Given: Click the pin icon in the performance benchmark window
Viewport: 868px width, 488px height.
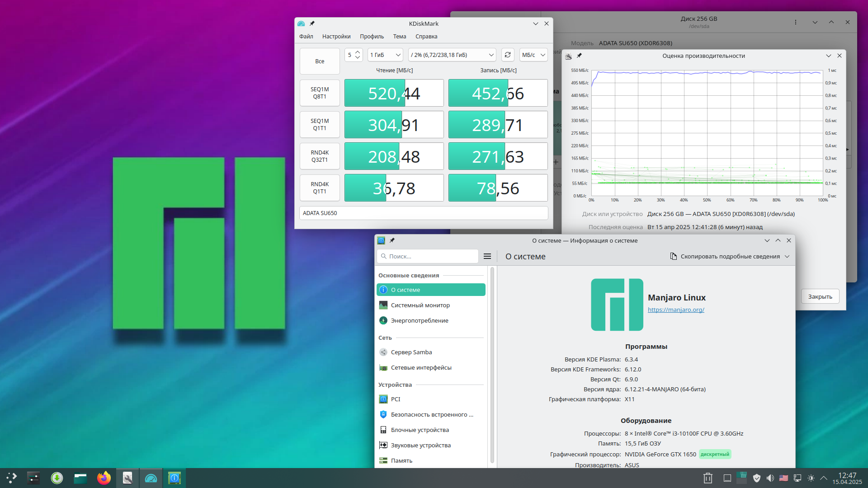Looking at the screenshot, I should point(579,56).
